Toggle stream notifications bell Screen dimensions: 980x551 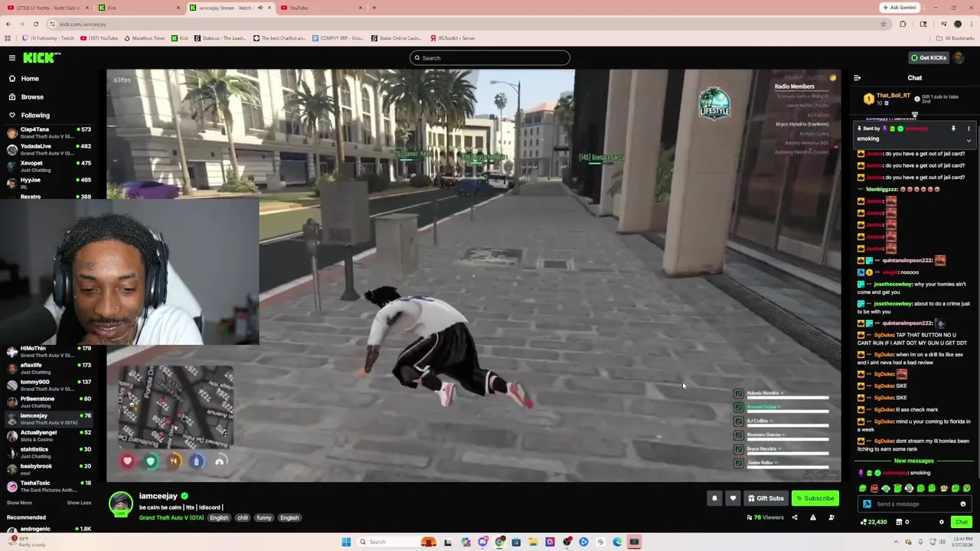[714, 498]
